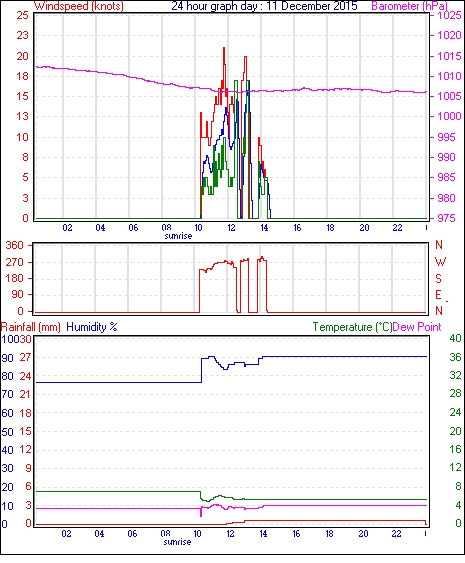Screen dimensions: 465x563
Task: Click the sunrise marker under bottom graph
Action: click(177, 542)
